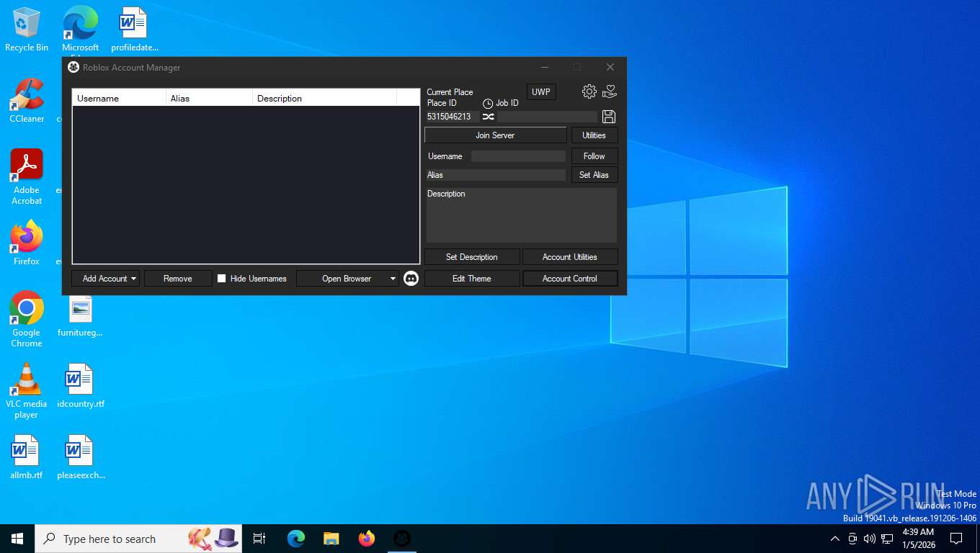Click the Join Server button
Image resolution: width=980 pixels, height=553 pixels.
point(495,135)
